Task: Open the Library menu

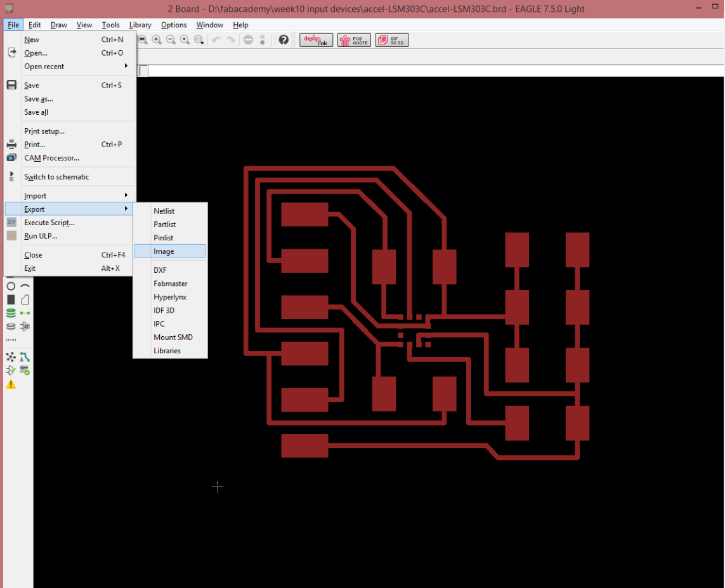Action: tap(140, 25)
